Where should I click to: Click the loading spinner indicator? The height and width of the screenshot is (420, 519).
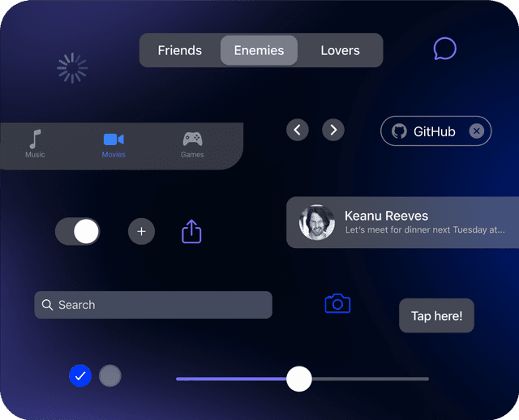pos(72,68)
